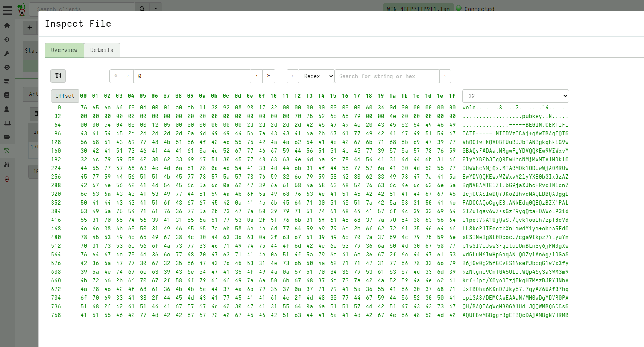Open the server artifacts rack icon
Image resolution: width=644 pixels, height=347 pixels.
pos(7,81)
